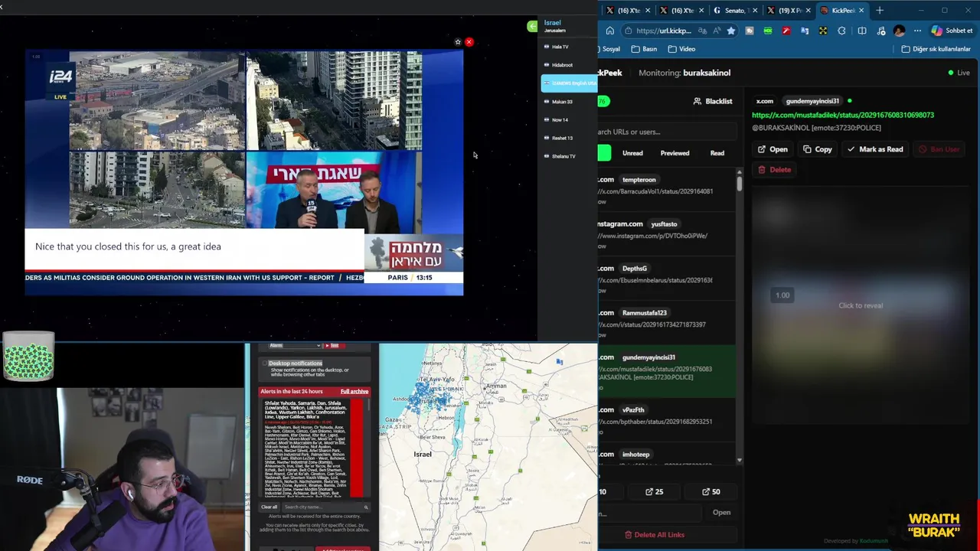Open the browser extensions puzzle icon

tap(842, 31)
